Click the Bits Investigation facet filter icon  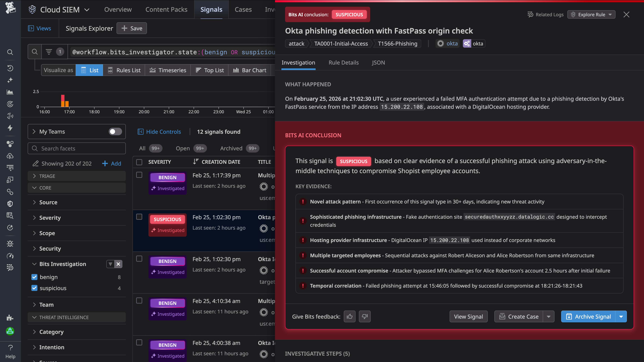click(110, 264)
